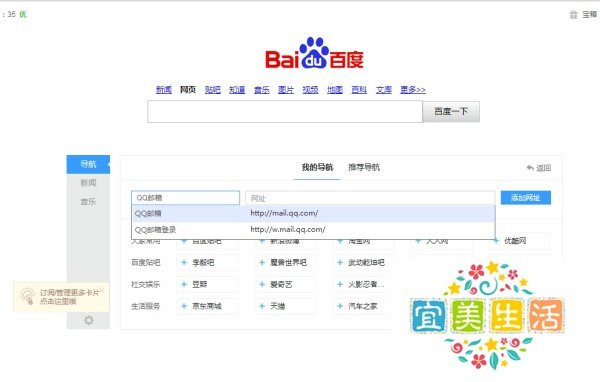
Task: Add 汽车之家 with its plus icon
Action: pyautogui.click(x=340, y=306)
